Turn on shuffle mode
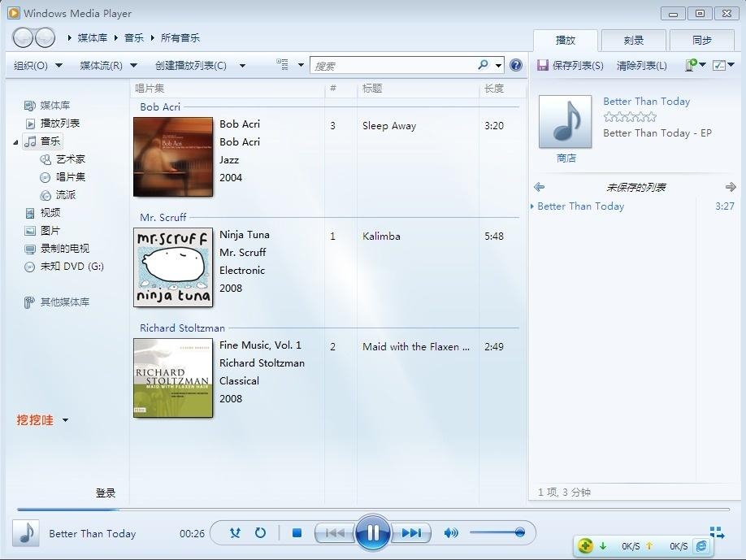 [x=235, y=533]
